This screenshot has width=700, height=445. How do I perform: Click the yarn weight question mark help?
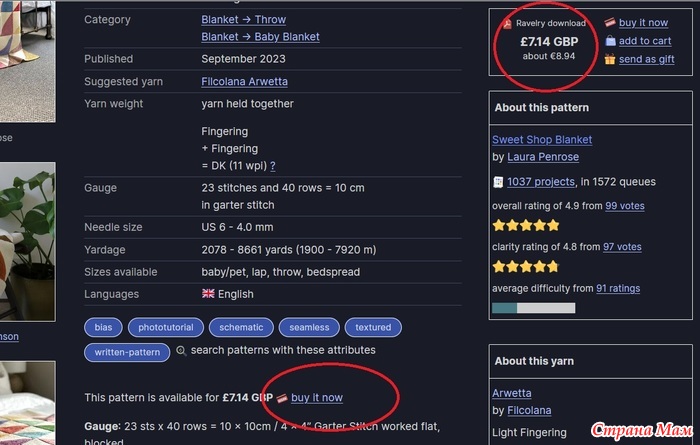pos(273,166)
